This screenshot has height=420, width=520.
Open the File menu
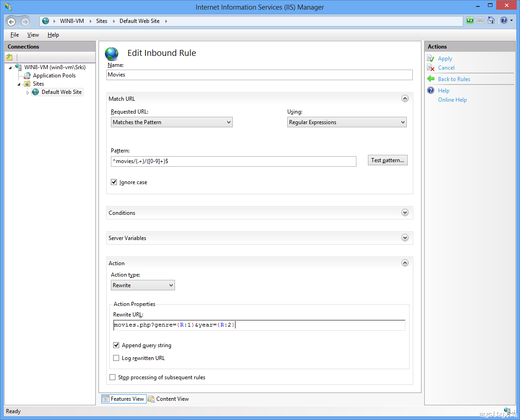15,35
